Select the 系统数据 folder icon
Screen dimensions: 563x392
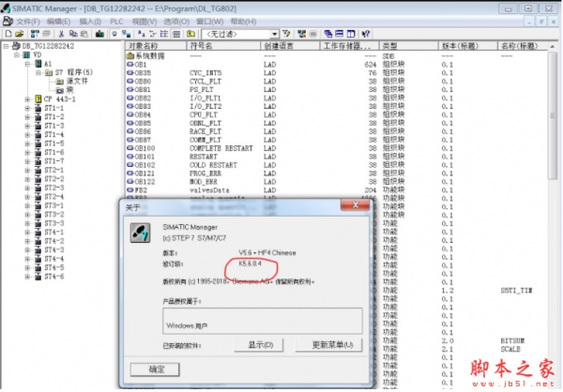tap(130, 56)
